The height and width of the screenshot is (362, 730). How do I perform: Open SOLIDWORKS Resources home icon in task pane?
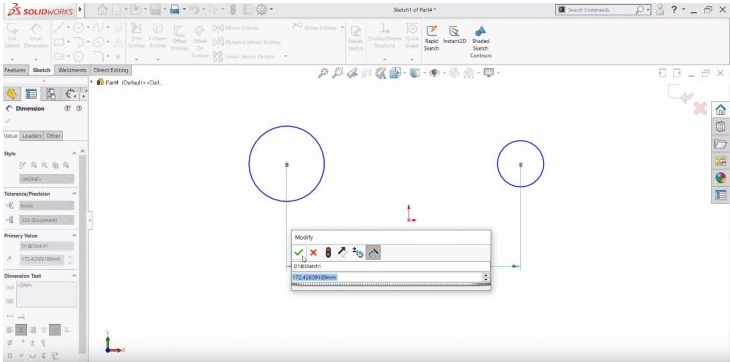tap(720, 110)
